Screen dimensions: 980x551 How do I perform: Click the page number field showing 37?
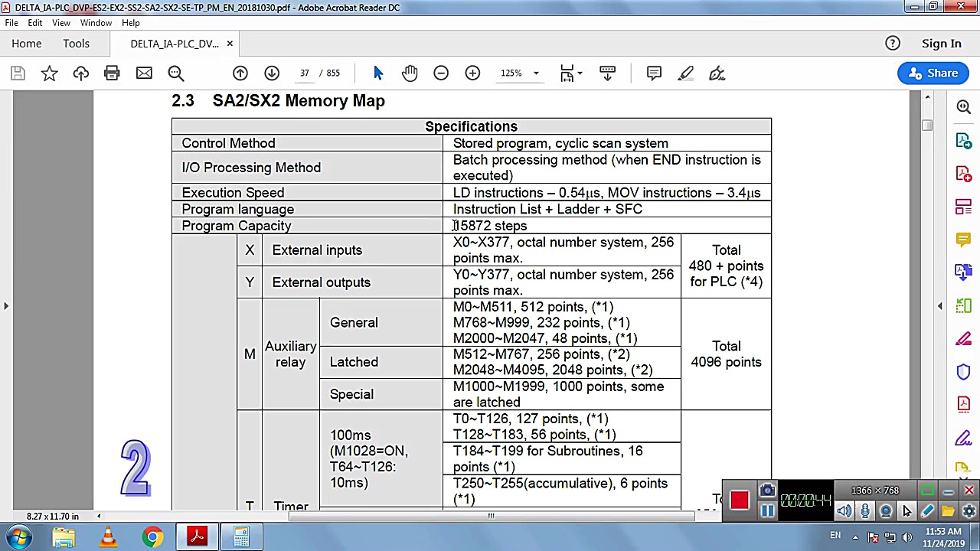[305, 73]
